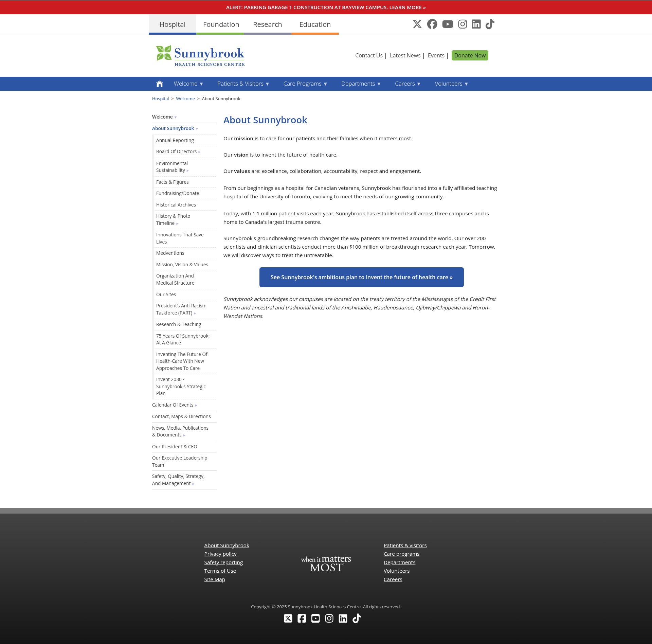The image size is (652, 644).
Task: Click the Sunnybrook Health Sciences Centre logo
Action: pos(200,56)
